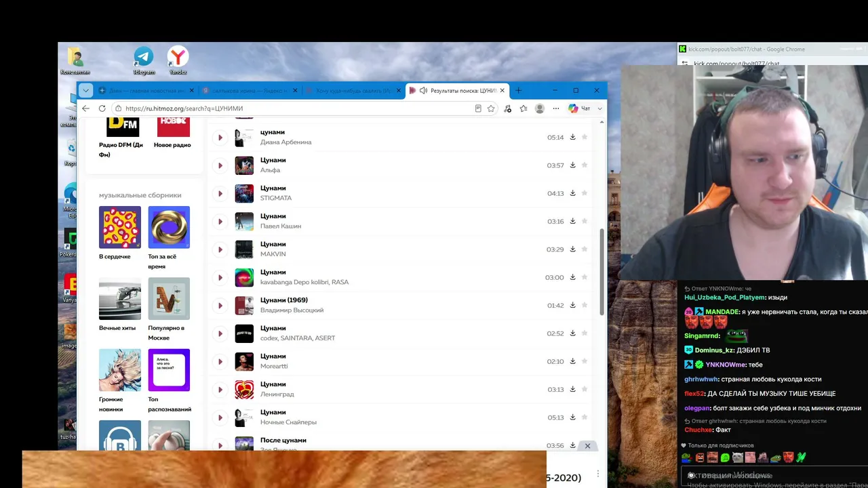Image resolution: width=868 pixels, height=488 pixels.
Task: Select the Результаты поиска tab
Action: click(x=458, y=91)
